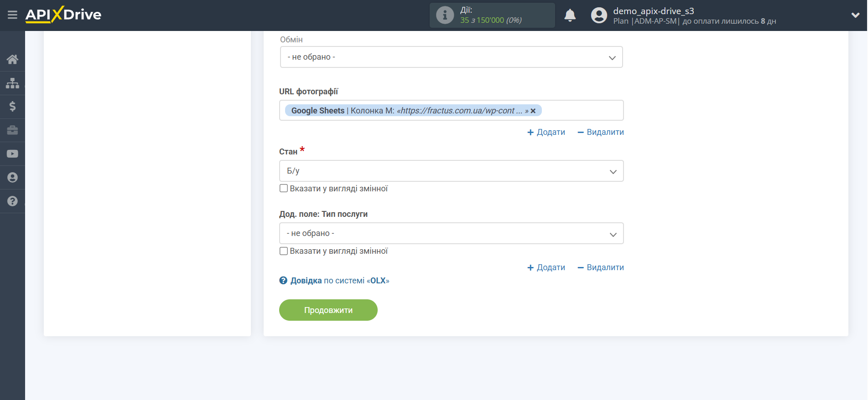
Task: Open the Тип послуги dropdown
Action: coord(451,233)
